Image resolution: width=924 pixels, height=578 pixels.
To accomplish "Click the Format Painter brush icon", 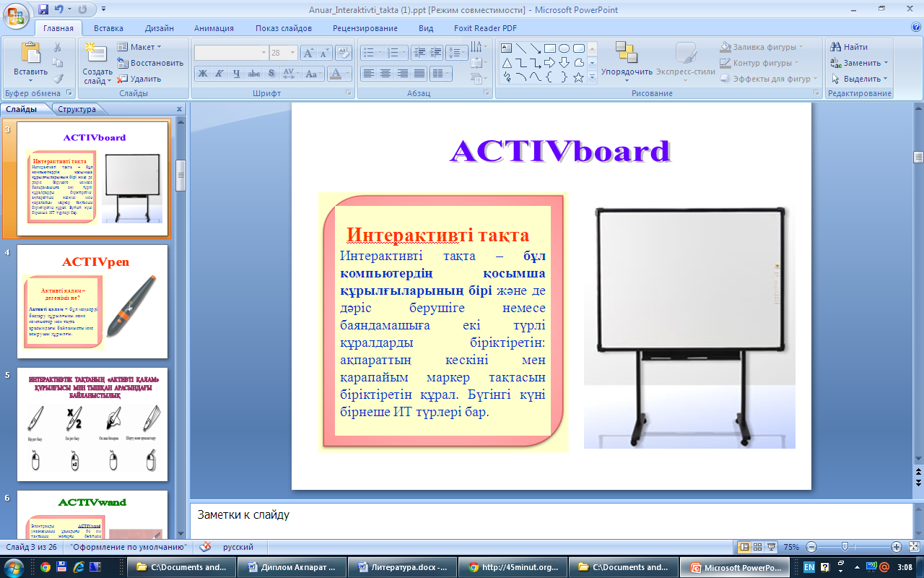I will point(58,79).
